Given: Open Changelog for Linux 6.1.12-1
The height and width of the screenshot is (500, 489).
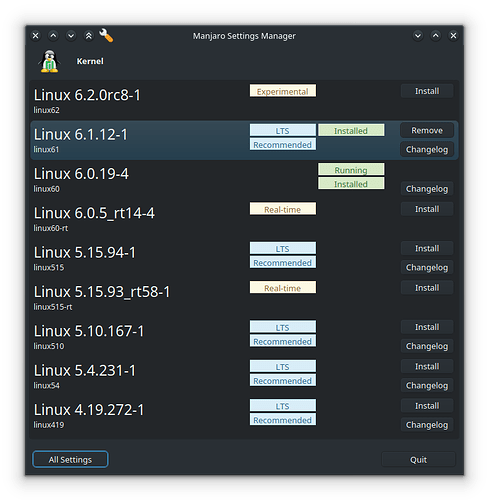Looking at the screenshot, I should 427,149.
